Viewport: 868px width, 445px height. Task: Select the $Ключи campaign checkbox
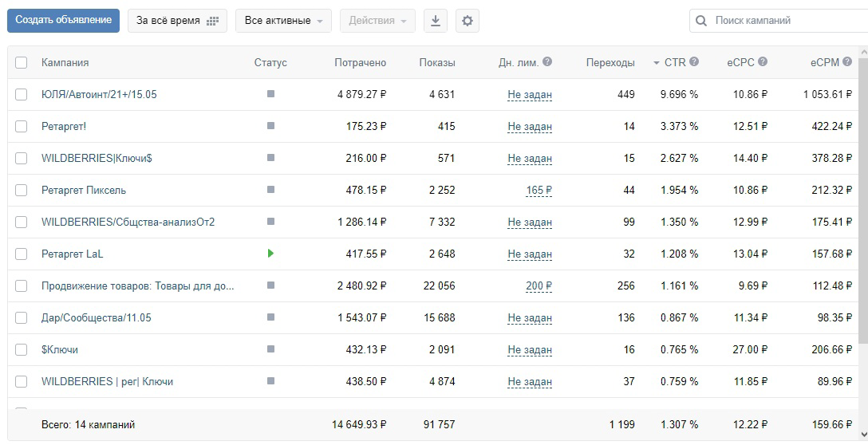tap(21, 350)
